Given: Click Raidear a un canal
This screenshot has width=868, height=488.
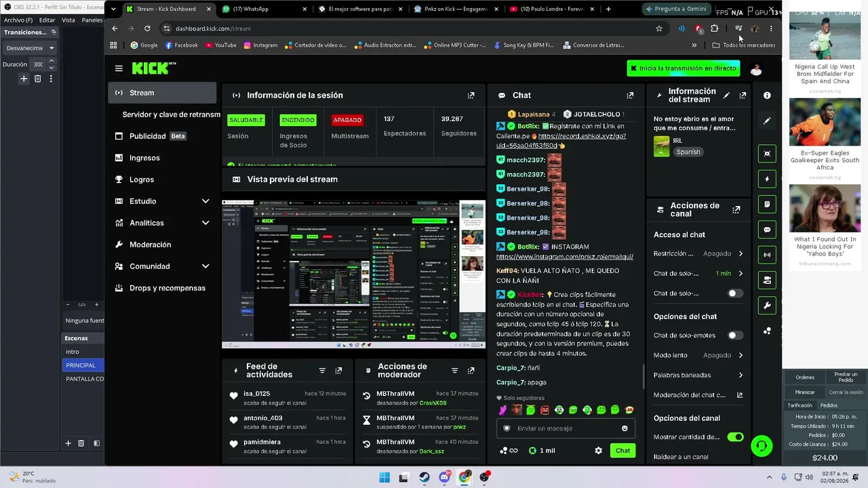Looking at the screenshot, I should (x=681, y=457).
